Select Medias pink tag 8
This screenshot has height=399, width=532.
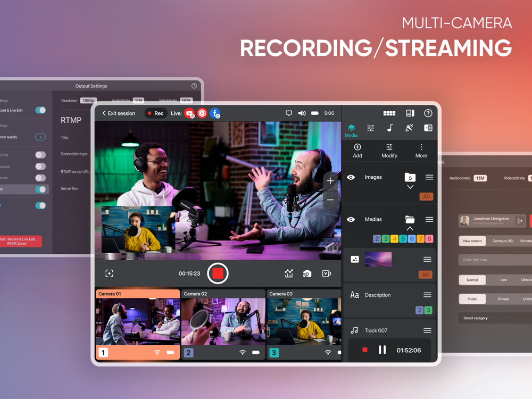(429, 239)
